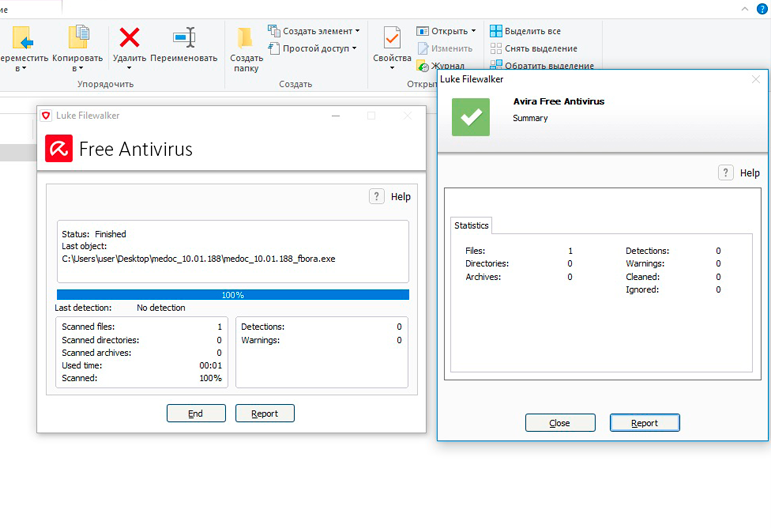Click the Archives: label in Statistics
This screenshot has width=771, height=528.
click(483, 277)
